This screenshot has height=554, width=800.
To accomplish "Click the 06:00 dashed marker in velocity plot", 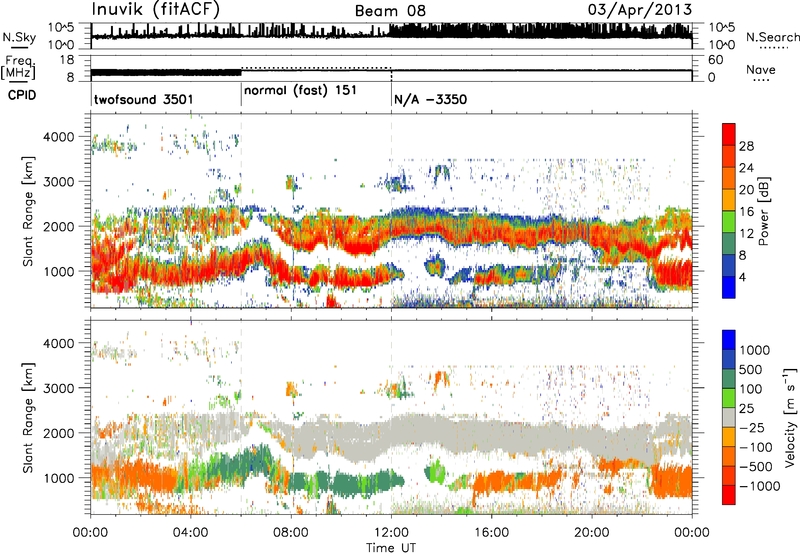I will [241, 417].
